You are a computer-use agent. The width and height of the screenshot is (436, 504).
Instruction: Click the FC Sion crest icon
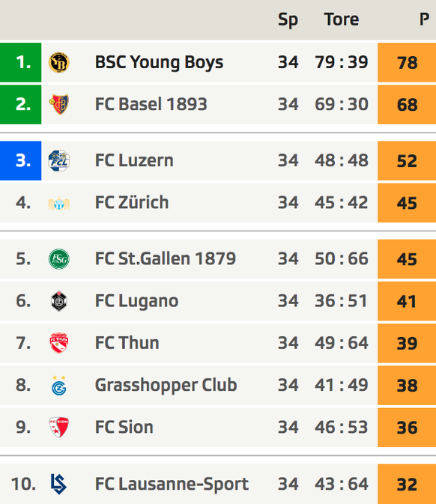point(59,427)
